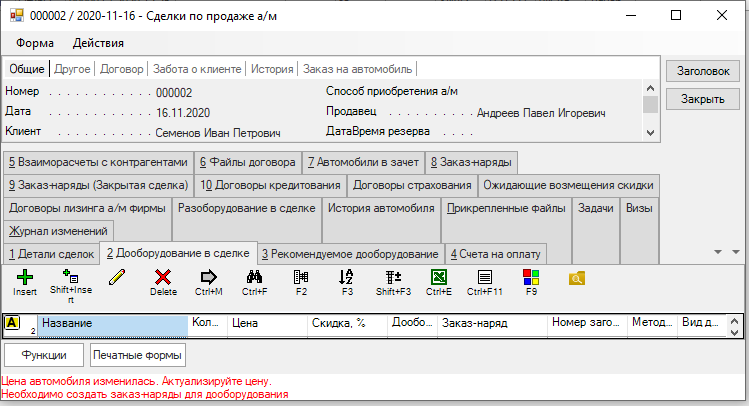
Task: Open the Форма menu
Action: (35, 43)
